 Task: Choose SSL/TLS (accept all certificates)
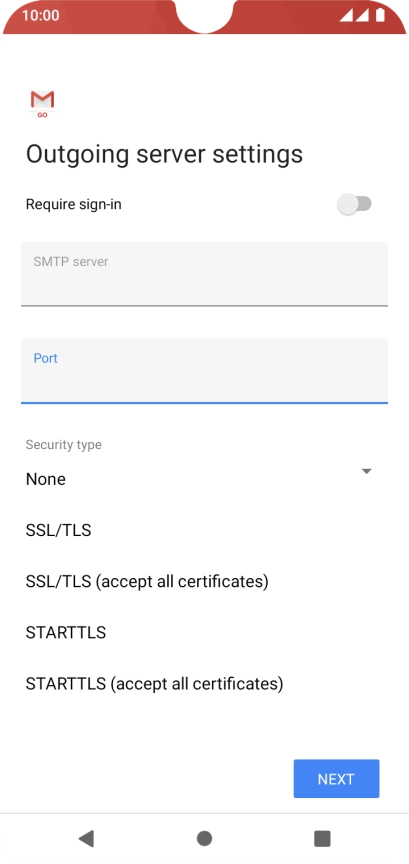(147, 582)
